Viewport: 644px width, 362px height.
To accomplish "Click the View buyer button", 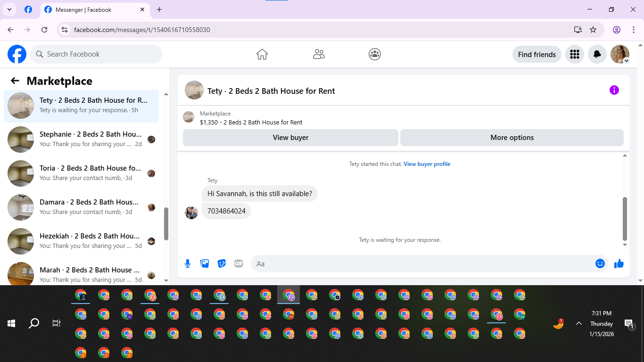I will (x=290, y=138).
